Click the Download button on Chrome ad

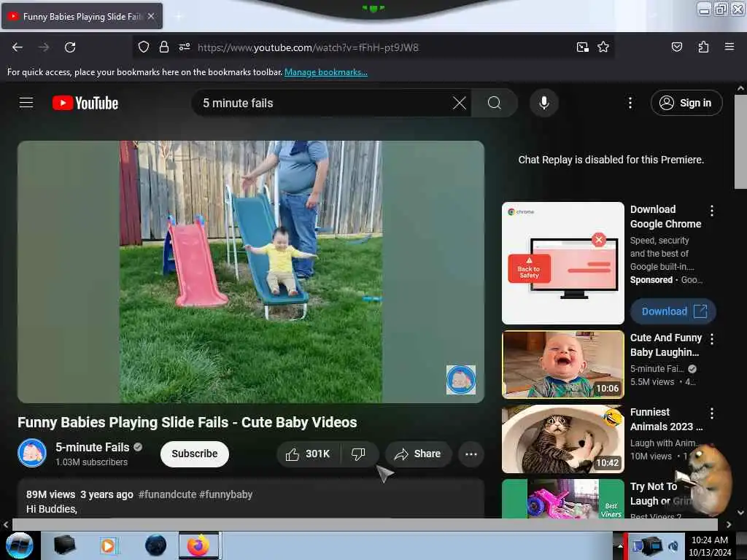click(673, 311)
